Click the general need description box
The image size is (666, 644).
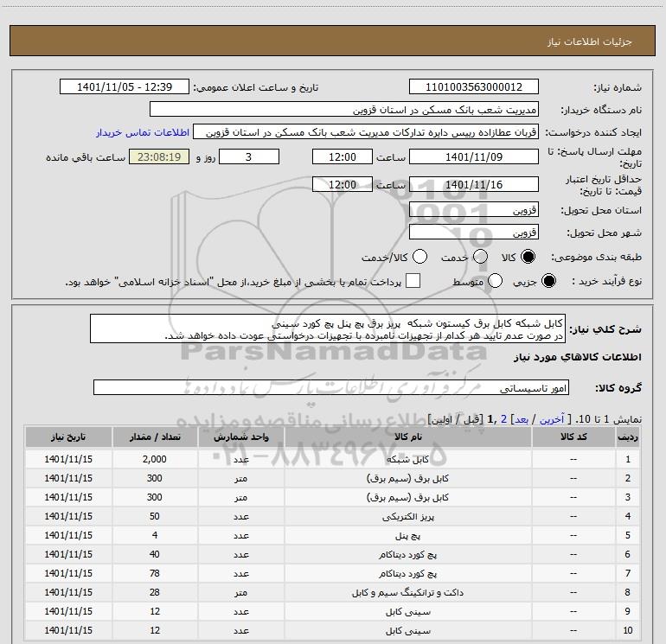[x=328, y=329]
